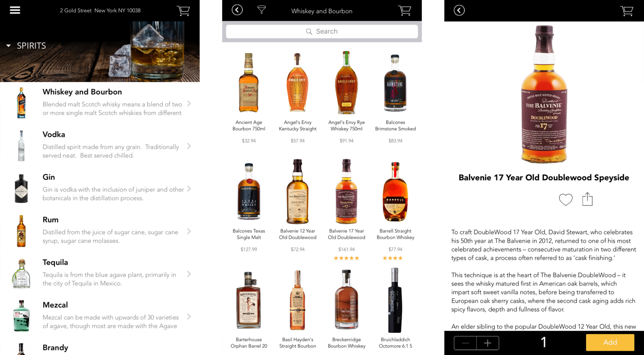Open the Breckenridge Bourbon Whiskey bottle
This screenshot has width=644, height=355.
click(346, 299)
